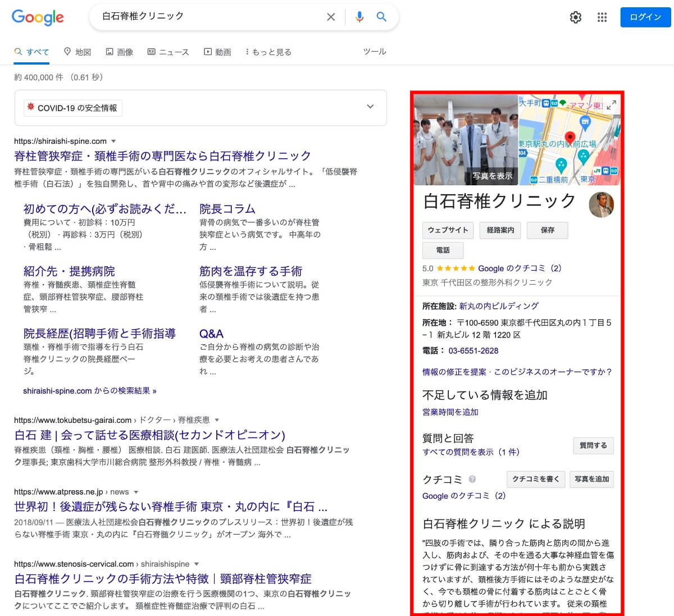Click the 質問する button
Screen dimensions: 674x616
coord(593,445)
